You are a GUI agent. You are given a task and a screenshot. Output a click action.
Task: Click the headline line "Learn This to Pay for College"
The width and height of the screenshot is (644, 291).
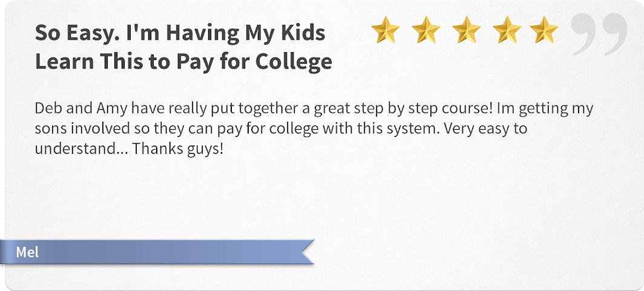183,62
